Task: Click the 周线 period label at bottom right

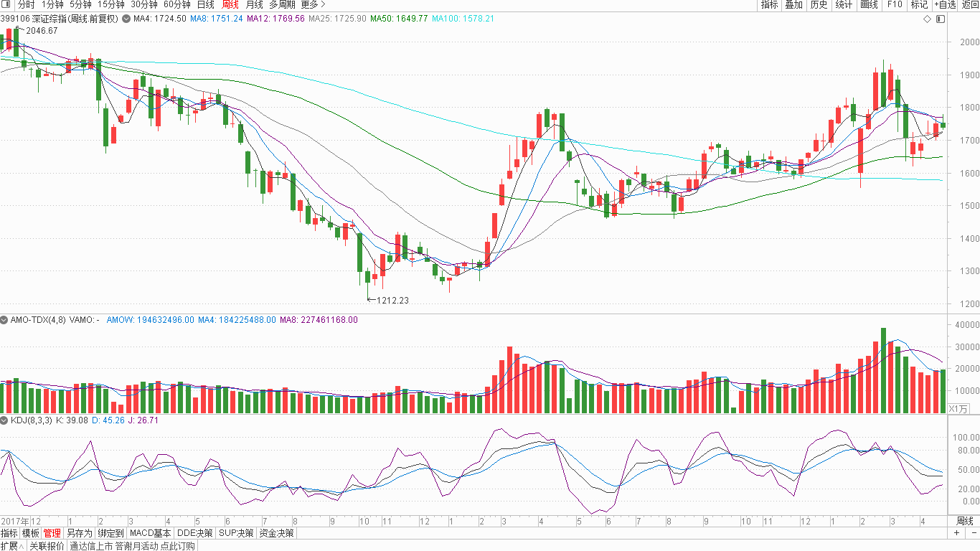Action: [965, 521]
